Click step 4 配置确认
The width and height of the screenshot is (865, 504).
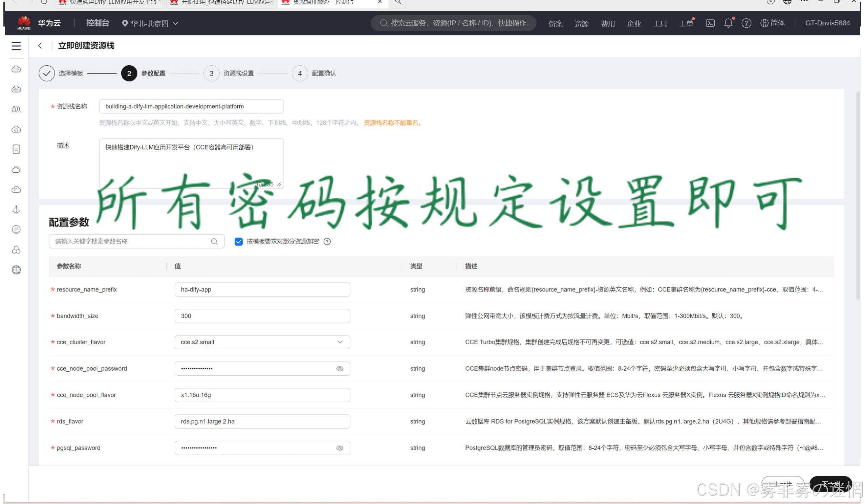[314, 73]
